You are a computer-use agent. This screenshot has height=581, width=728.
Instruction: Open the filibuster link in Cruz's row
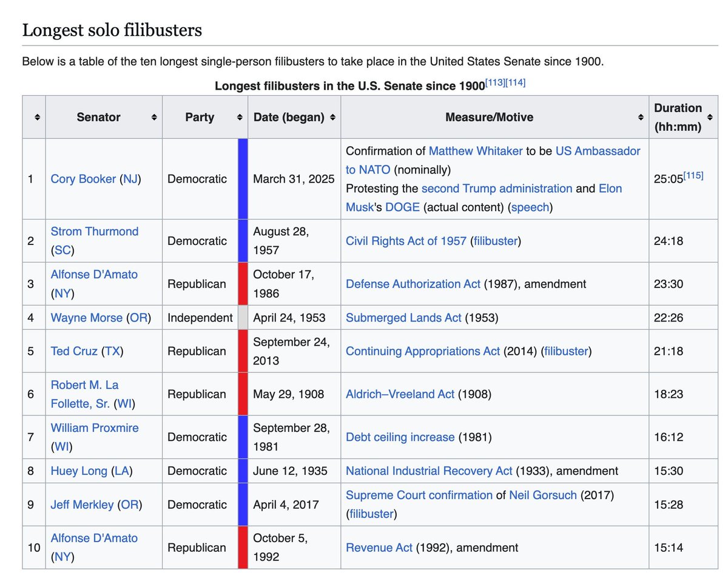pos(565,351)
